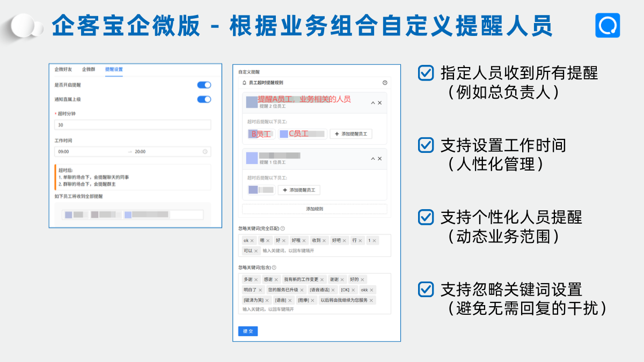Screen dimensions: 644x362
Task: Click the clock icon in 工作时间 field
Action: (205, 152)
